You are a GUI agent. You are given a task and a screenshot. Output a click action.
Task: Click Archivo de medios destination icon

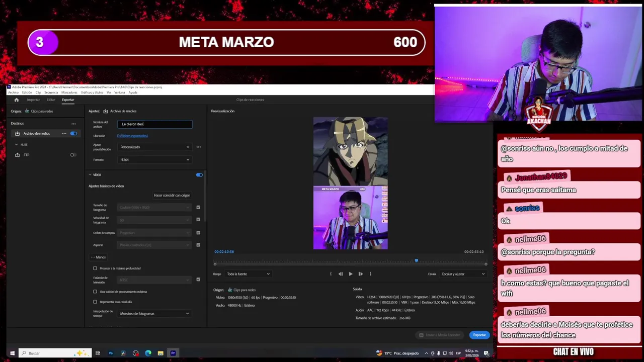tap(17, 134)
